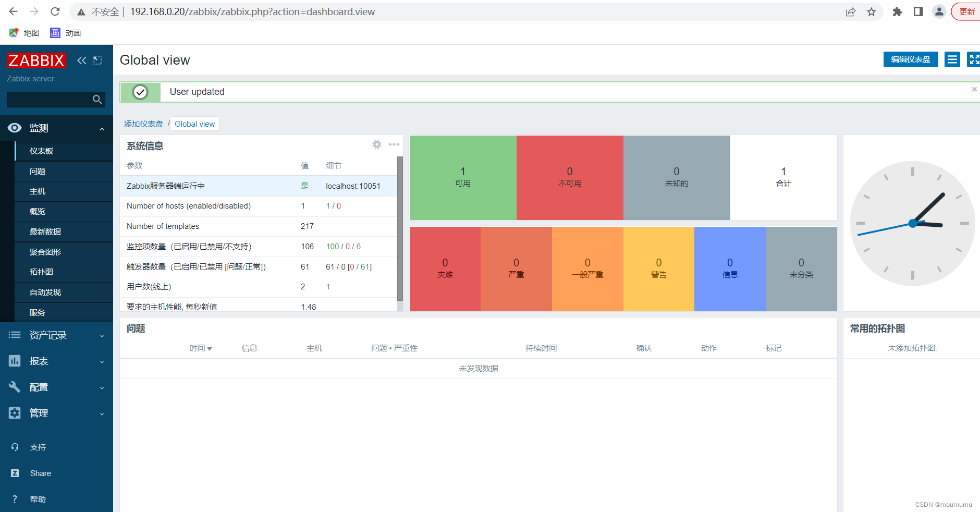Close the User updated message

[974, 89]
